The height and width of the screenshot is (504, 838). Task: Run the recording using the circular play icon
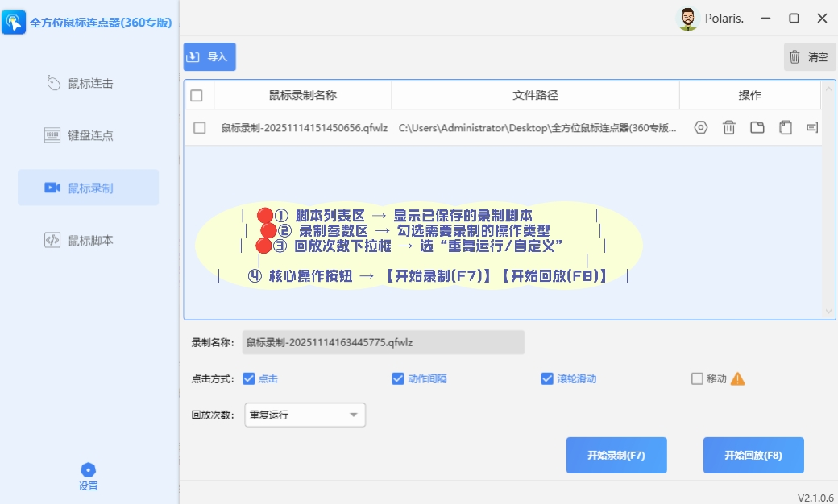700,127
